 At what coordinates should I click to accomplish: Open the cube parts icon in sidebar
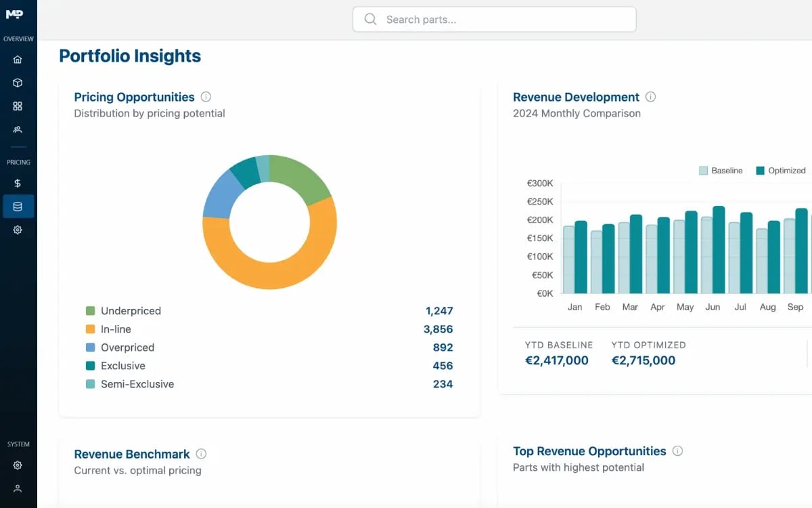[18, 83]
